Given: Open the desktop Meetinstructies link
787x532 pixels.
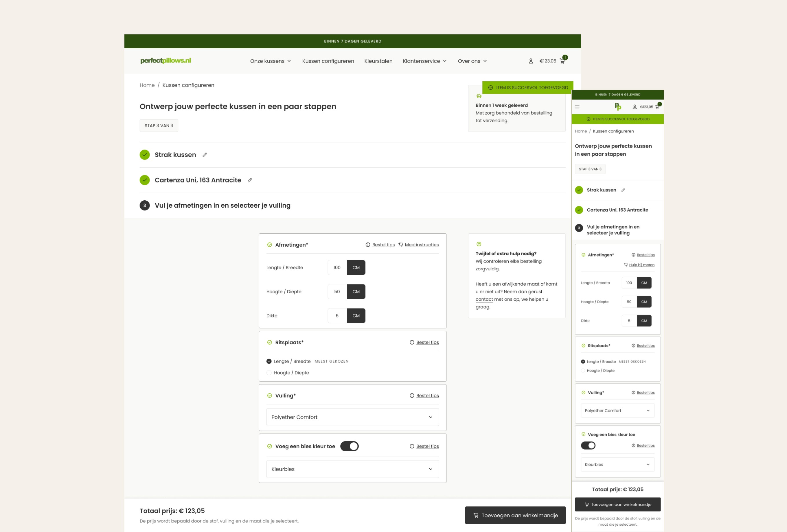Looking at the screenshot, I should (421, 245).
